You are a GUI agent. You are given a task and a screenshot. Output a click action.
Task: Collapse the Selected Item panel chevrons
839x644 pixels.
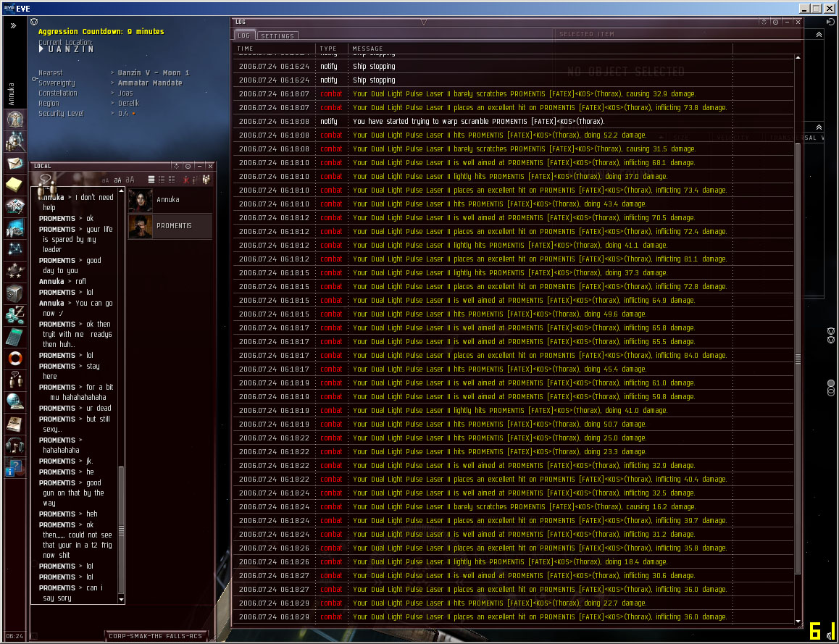click(819, 34)
